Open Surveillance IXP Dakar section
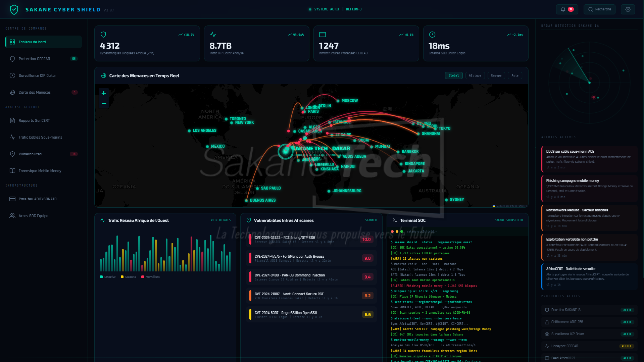Screen dimensions: 644x362 click(x=44, y=75)
